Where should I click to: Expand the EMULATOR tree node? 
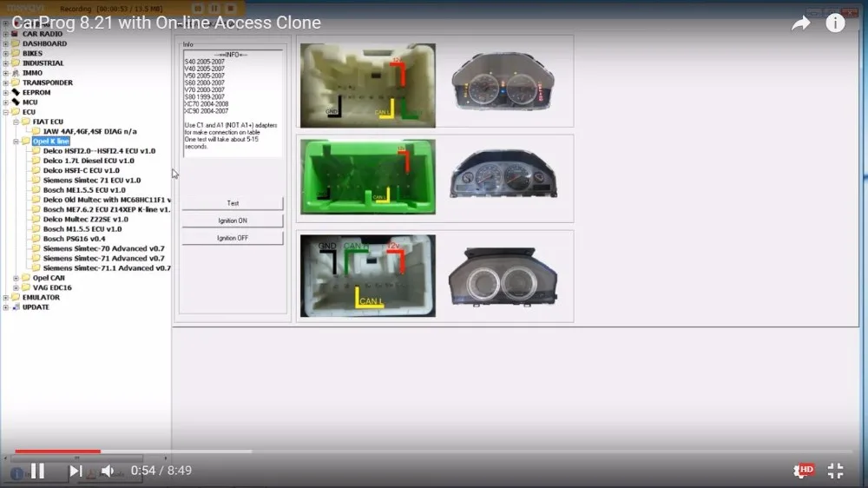pos(5,298)
